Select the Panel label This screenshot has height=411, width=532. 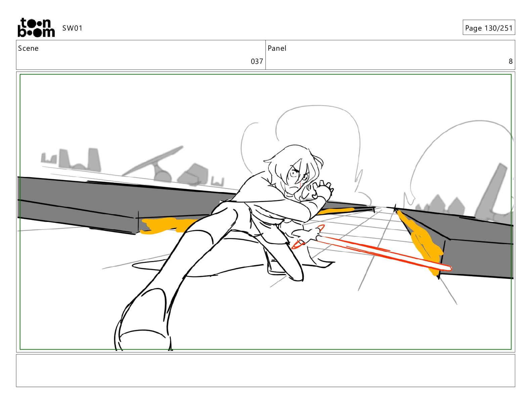(x=277, y=48)
